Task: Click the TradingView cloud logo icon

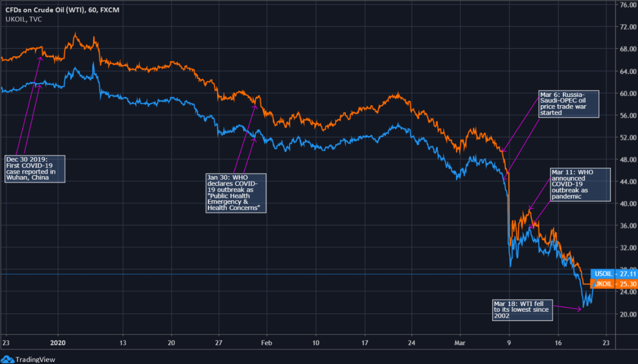Action: 7,359
